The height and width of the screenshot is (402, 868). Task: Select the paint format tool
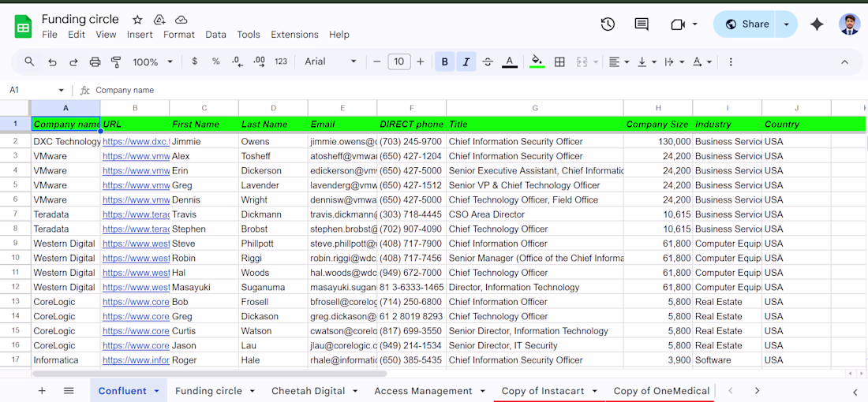(x=116, y=61)
